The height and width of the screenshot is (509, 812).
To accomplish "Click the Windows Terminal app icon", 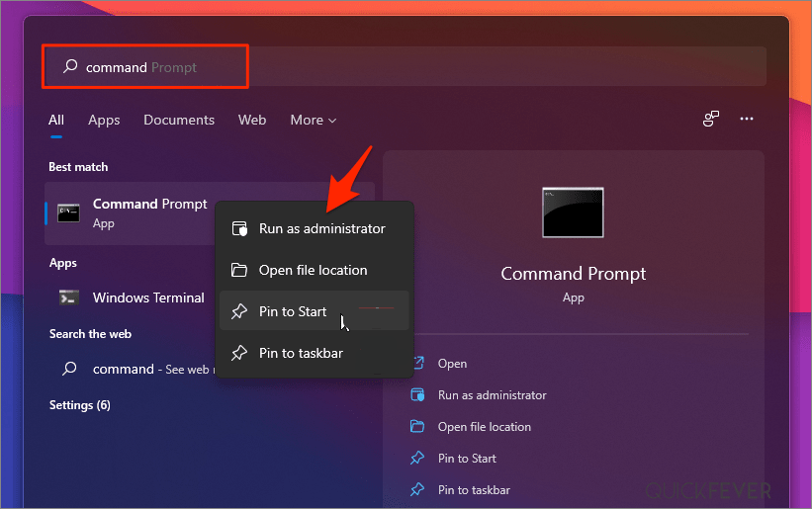I will coord(68,297).
